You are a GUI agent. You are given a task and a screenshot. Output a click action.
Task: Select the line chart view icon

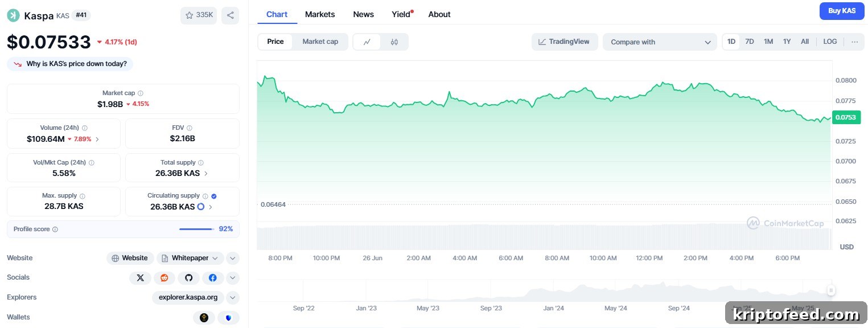click(x=367, y=42)
